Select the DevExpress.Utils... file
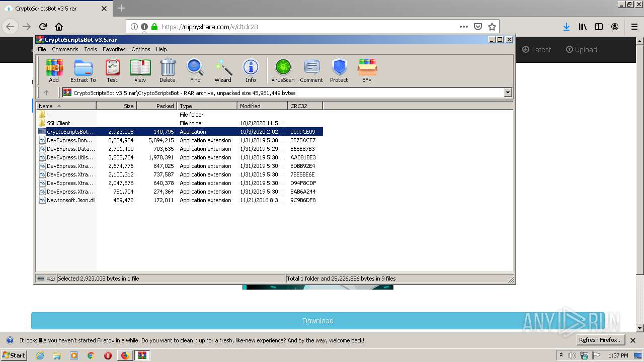The image size is (644, 362). 180,157
